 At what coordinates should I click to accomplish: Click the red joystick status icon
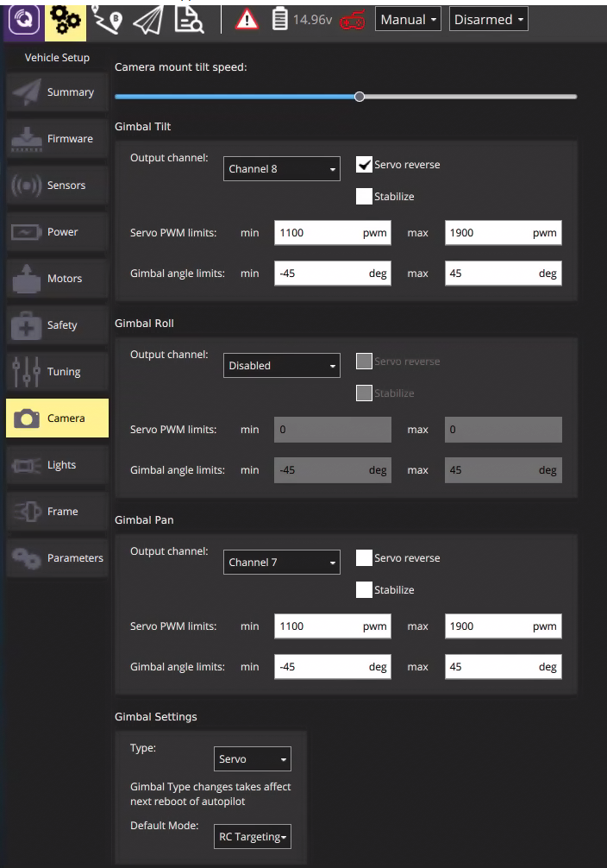[x=352, y=21]
